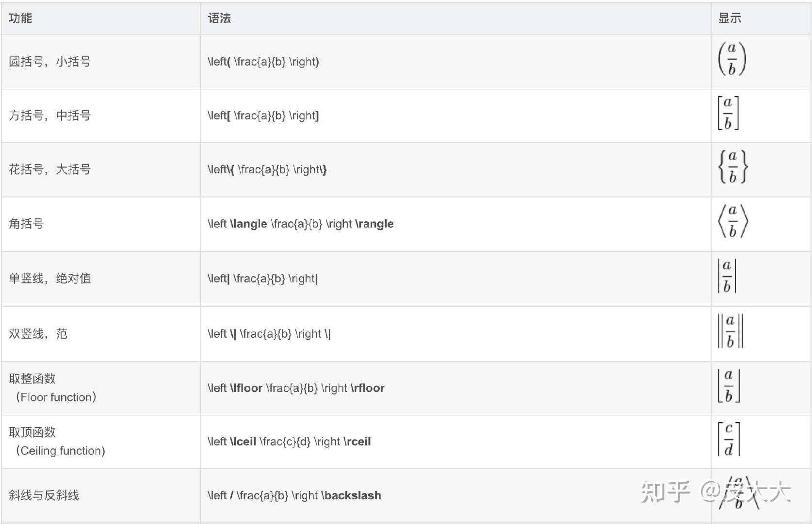
Task: Click the \langle \rangle syntax text
Action: pyautogui.click(x=301, y=224)
